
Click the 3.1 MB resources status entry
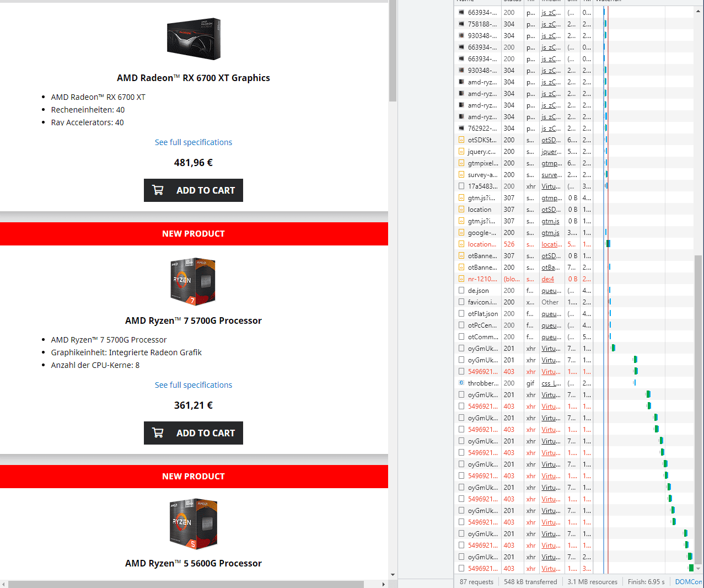click(593, 582)
